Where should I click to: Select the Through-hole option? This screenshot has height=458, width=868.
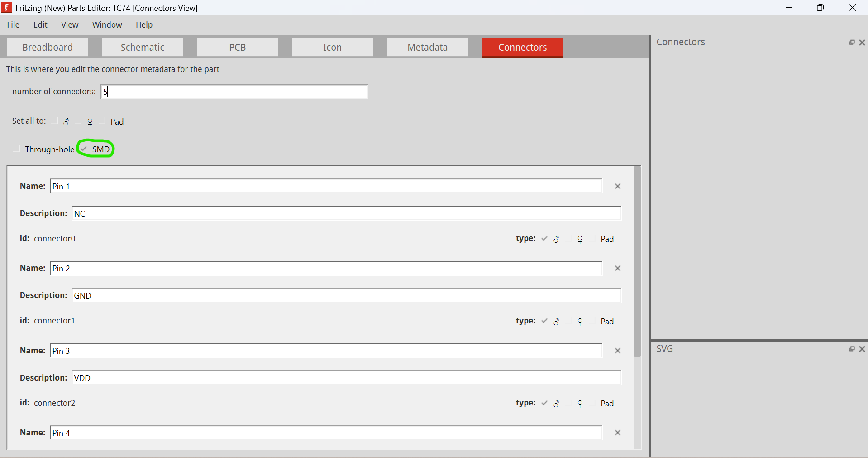tap(43, 149)
